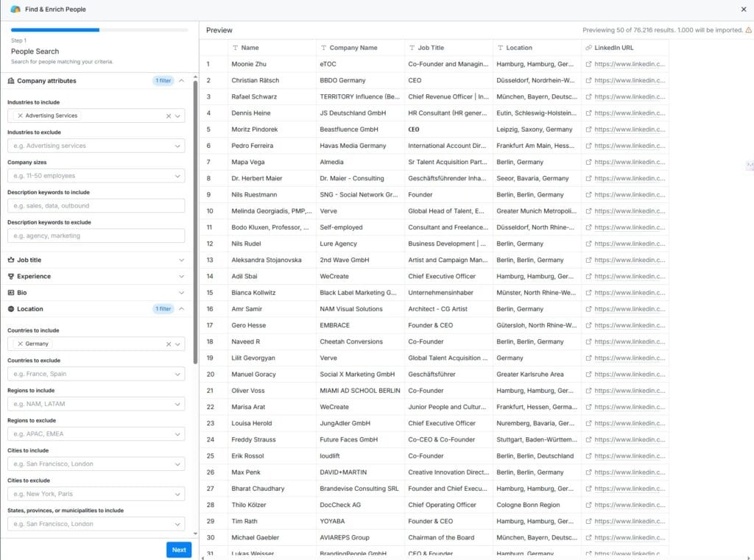The image size is (754, 560).
Task: Click the app logo in the title bar
Action: [x=15, y=9]
